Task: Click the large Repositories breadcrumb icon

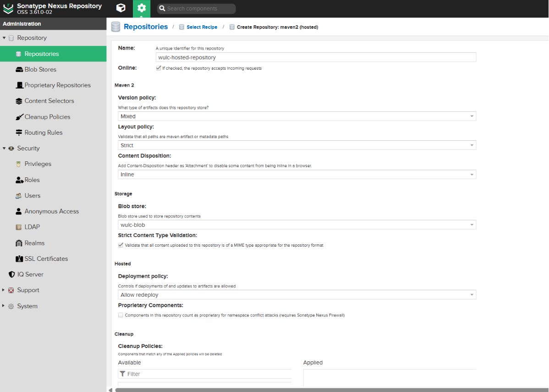Action: [115, 27]
